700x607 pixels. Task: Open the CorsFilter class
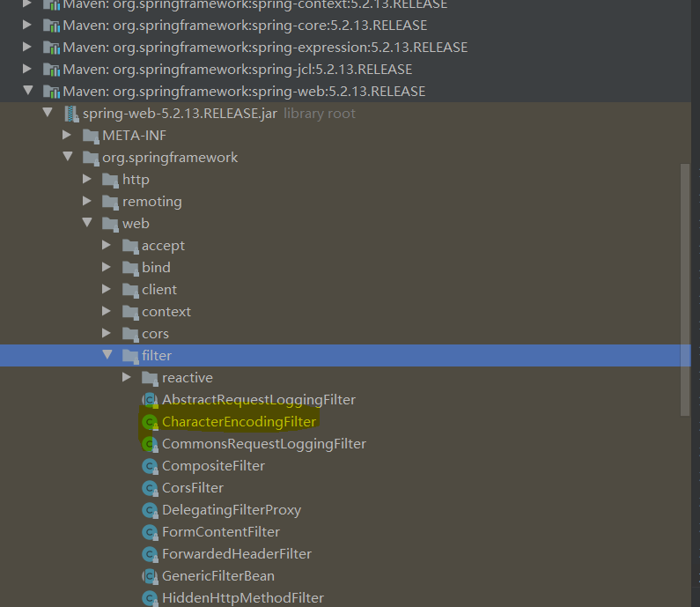coord(193,488)
